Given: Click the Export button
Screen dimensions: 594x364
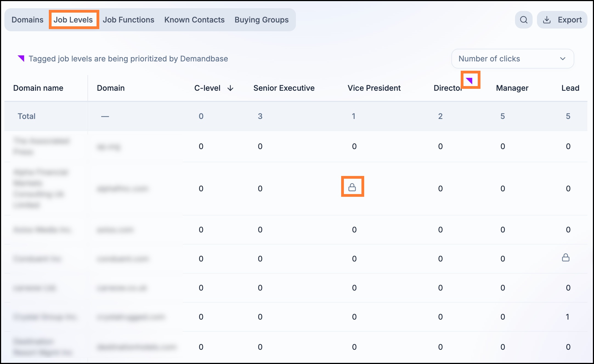Looking at the screenshot, I should pyautogui.click(x=562, y=20).
